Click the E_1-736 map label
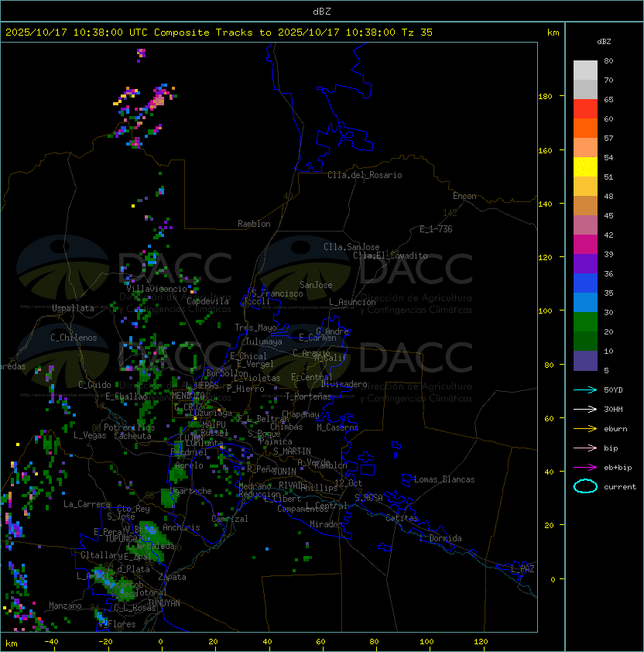The height and width of the screenshot is (652, 644). (x=436, y=229)
